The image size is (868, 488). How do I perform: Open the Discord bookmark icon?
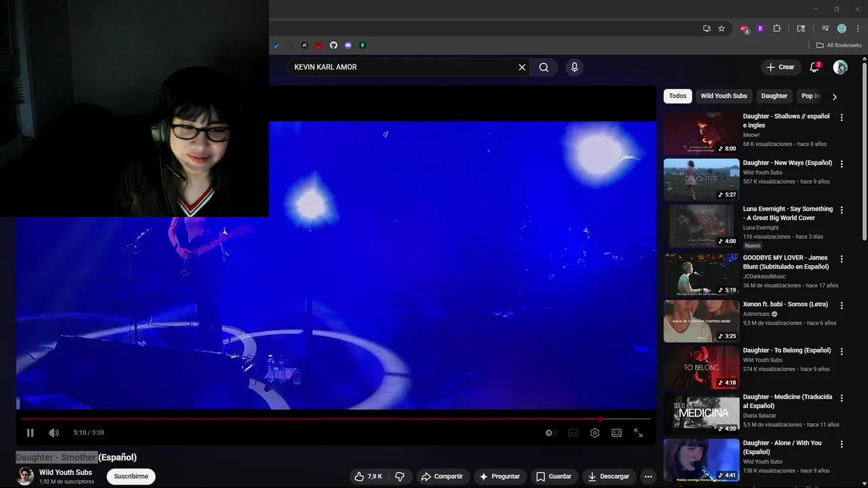click(x=348, y=45)
